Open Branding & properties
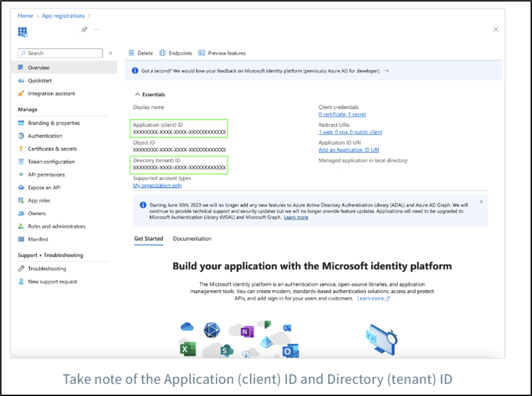 click(54, 123)
